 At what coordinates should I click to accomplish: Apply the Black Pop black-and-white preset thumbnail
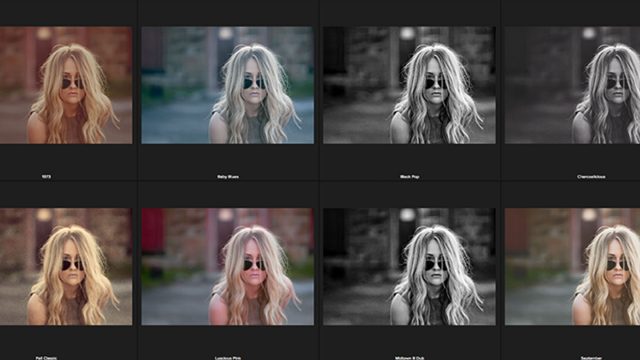tap(409, 85)
